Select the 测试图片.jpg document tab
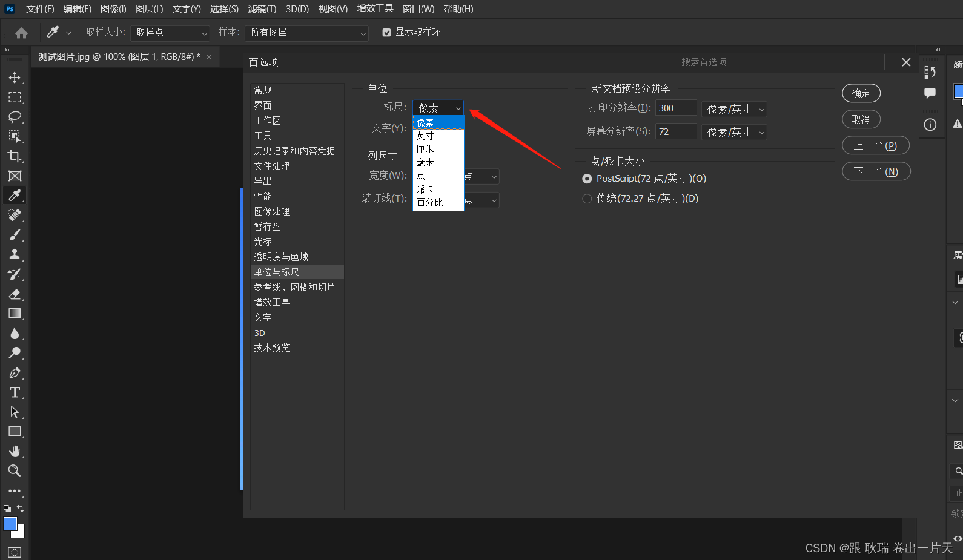Image resolution: width=963 pixels, height=560 pixels. [x=119, y=57]
